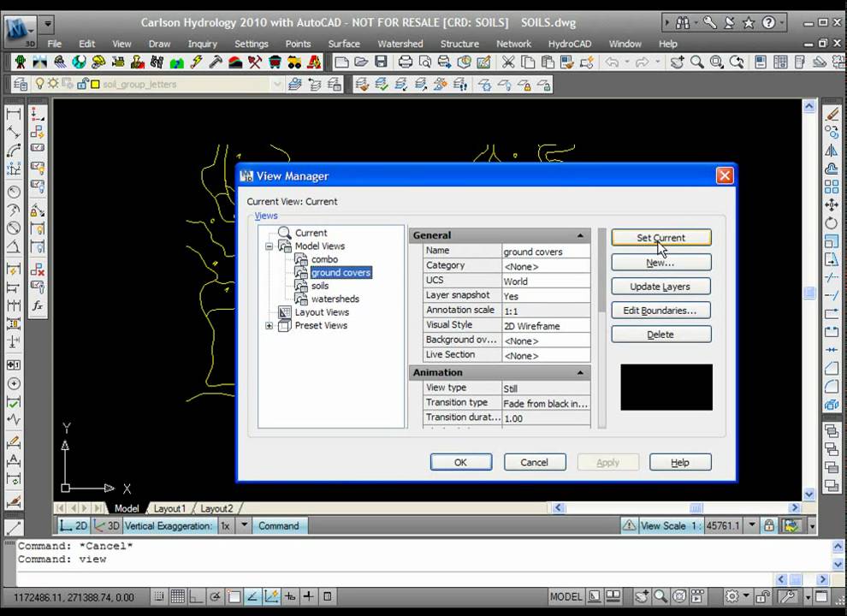Click the Set Current button

pyautogui.click(x=660, y=238)
